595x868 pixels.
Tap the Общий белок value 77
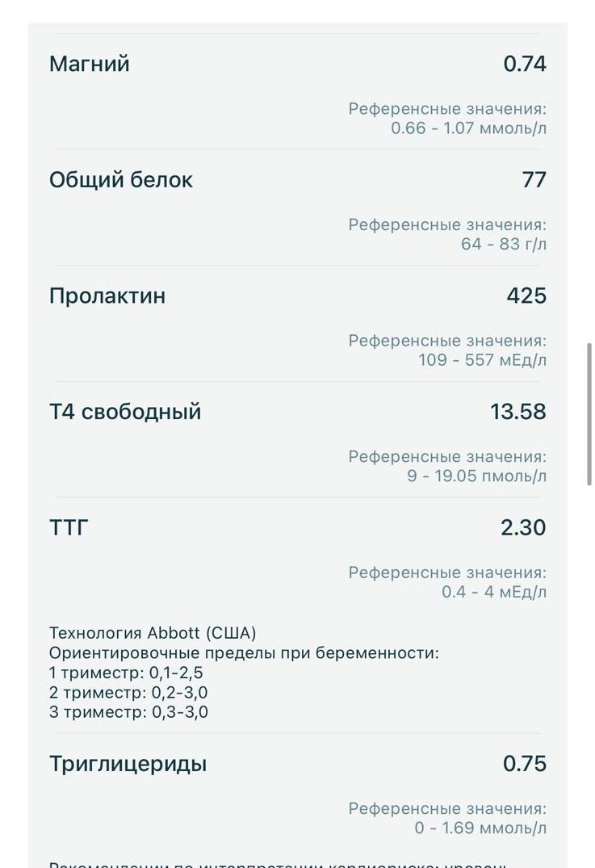point(534,179)
